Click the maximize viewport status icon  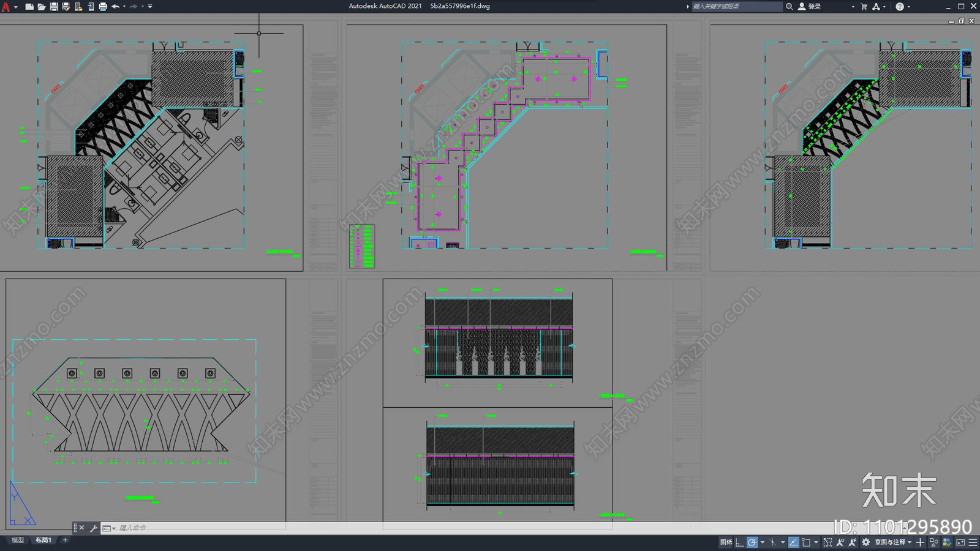pos(829,542)
